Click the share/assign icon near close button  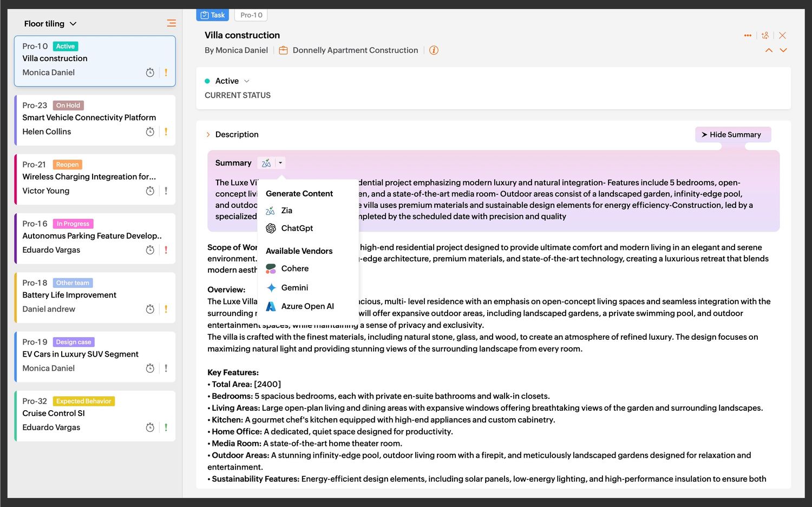(765, 36)
